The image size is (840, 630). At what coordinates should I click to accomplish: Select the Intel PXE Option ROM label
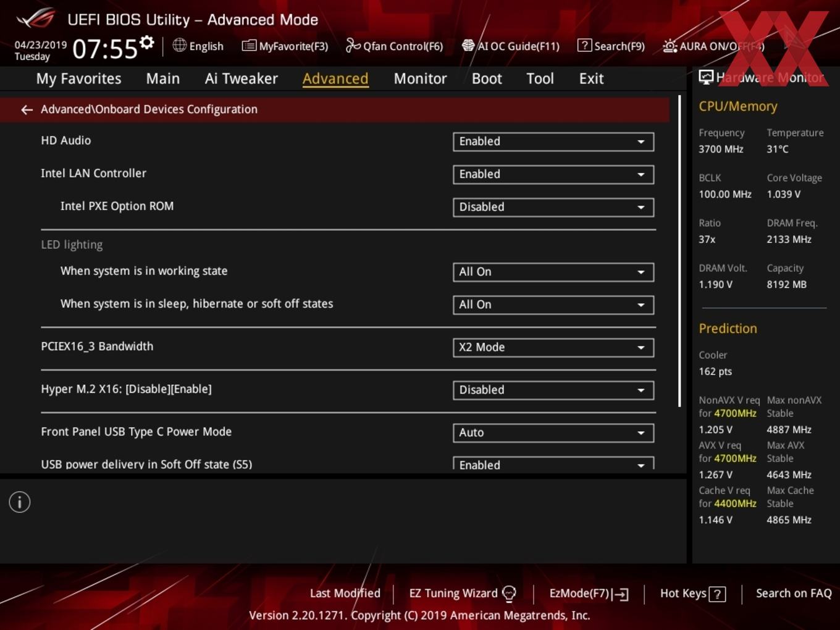coord(117,206)
